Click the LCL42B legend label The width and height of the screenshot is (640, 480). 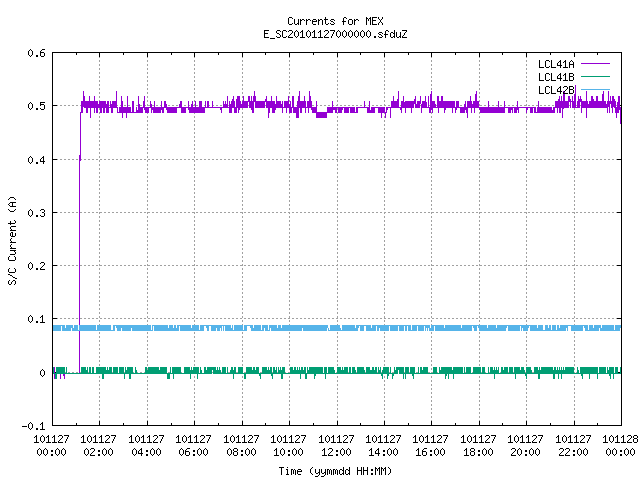coord(556,90)
